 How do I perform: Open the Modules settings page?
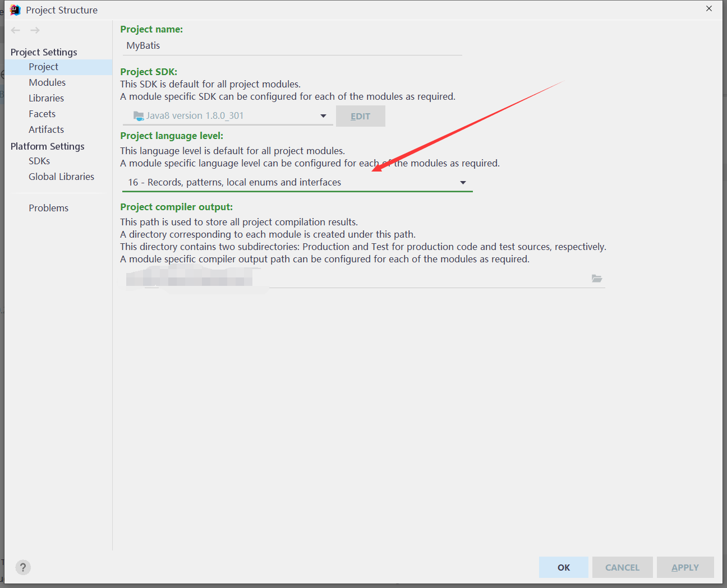click(x=47, y=82)
